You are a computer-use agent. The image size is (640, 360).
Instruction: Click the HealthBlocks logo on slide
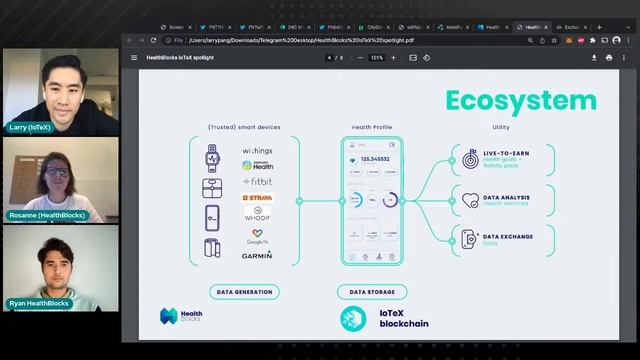tap(181, 316)
